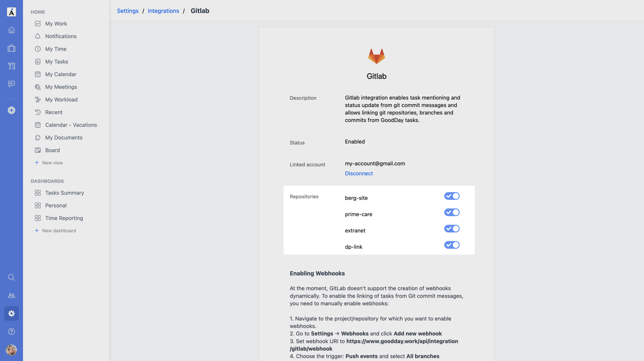Image resolution: width=644 pixels, height=361 pixels.
Task: Click the dp-link repository name
Action: coord(353,247)
